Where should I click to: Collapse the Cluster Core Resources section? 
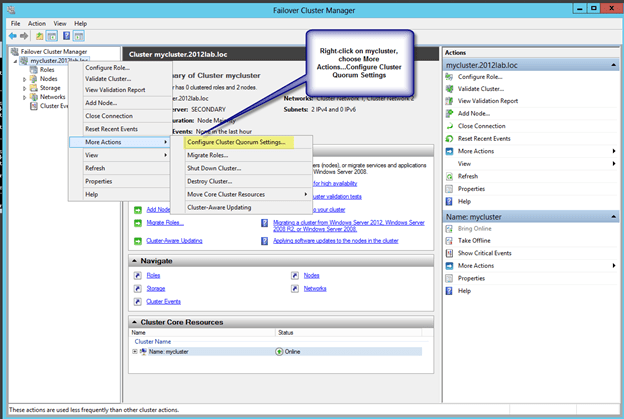(x=133, y=321)
